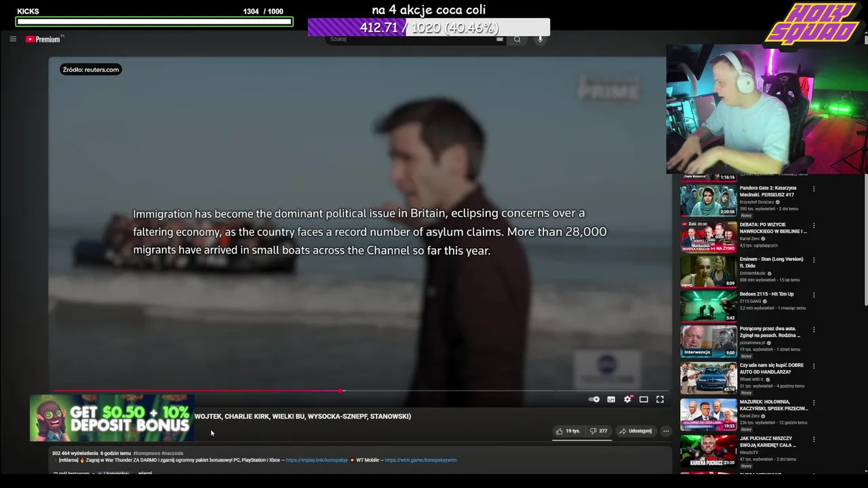Start voice search with microphone icon
This screenshot has width=868, height=488.
click(x=540, y=39)
